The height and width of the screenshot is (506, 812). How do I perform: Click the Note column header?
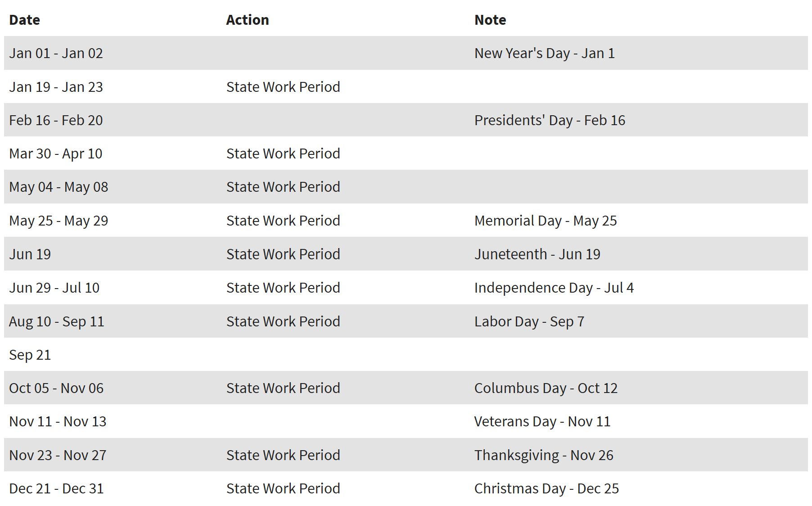(x=490, y=20)
